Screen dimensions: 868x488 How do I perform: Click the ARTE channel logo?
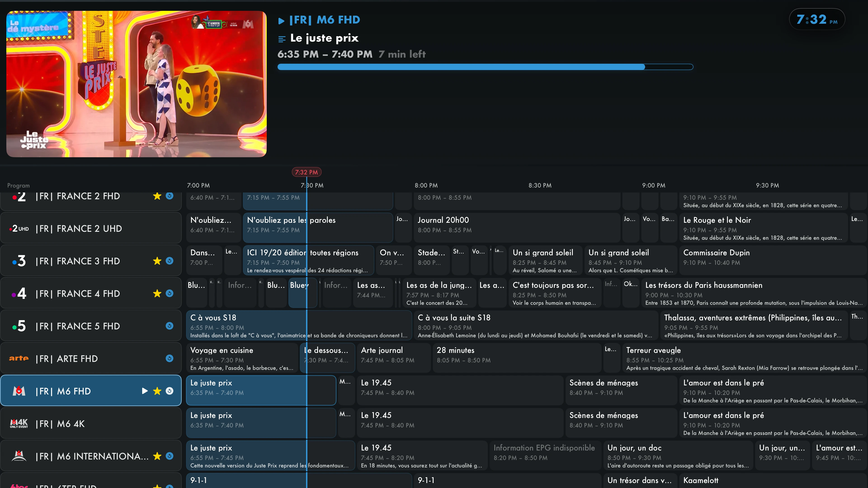click(19, 358)
